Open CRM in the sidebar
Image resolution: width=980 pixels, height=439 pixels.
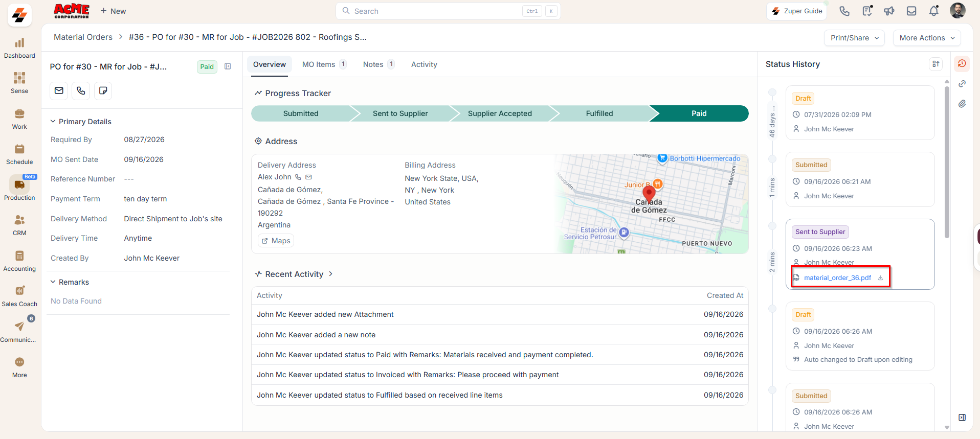tap(19, 225)
